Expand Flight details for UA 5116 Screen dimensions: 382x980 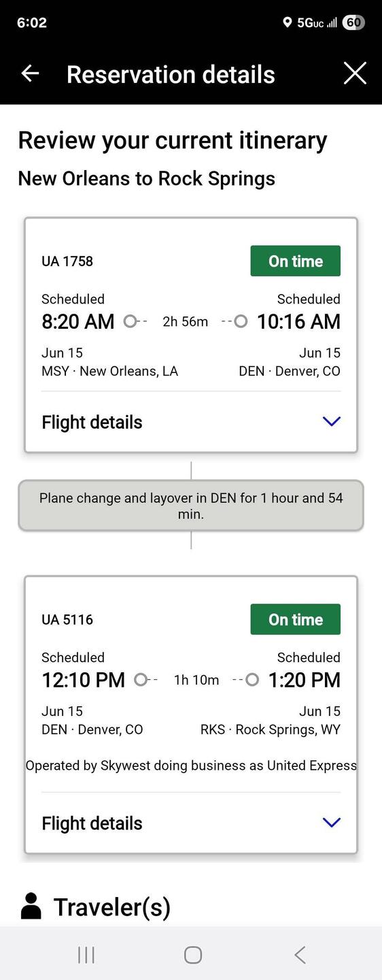click(191, 823)
